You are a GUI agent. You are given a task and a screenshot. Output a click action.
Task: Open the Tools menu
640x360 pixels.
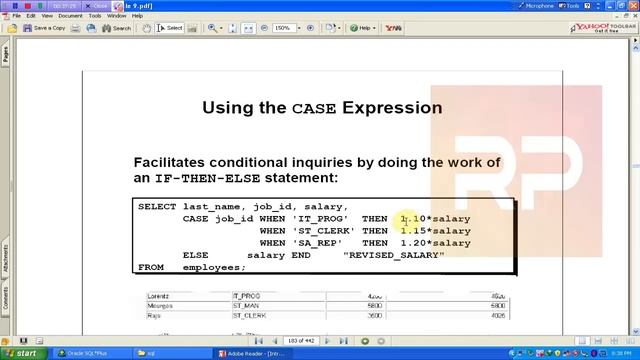95,16
